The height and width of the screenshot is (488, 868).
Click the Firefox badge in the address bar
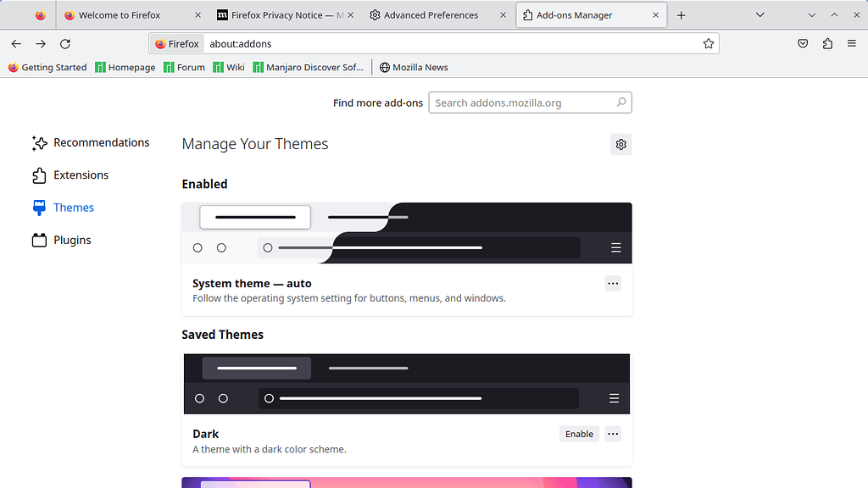pos(176,43)
